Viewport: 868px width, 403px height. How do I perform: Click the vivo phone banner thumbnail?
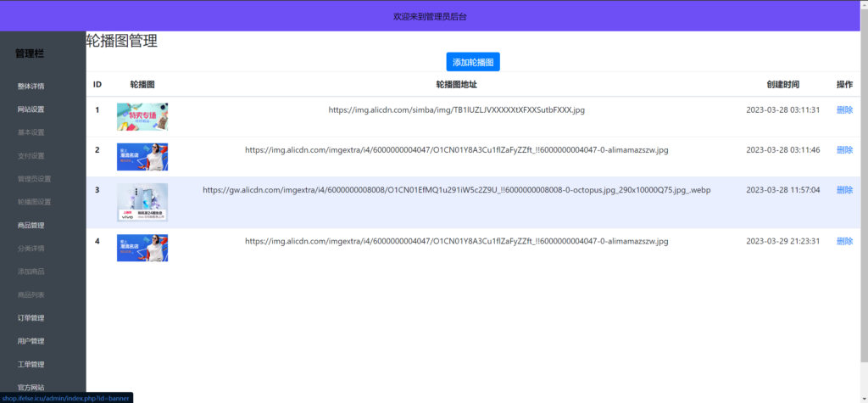142,202
